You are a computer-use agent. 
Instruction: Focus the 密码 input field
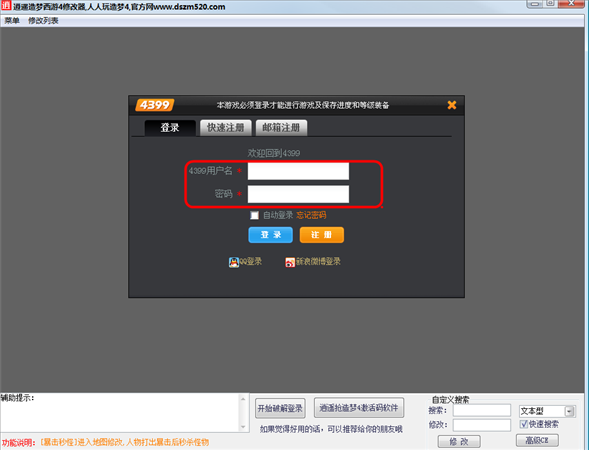pos(298,194)
